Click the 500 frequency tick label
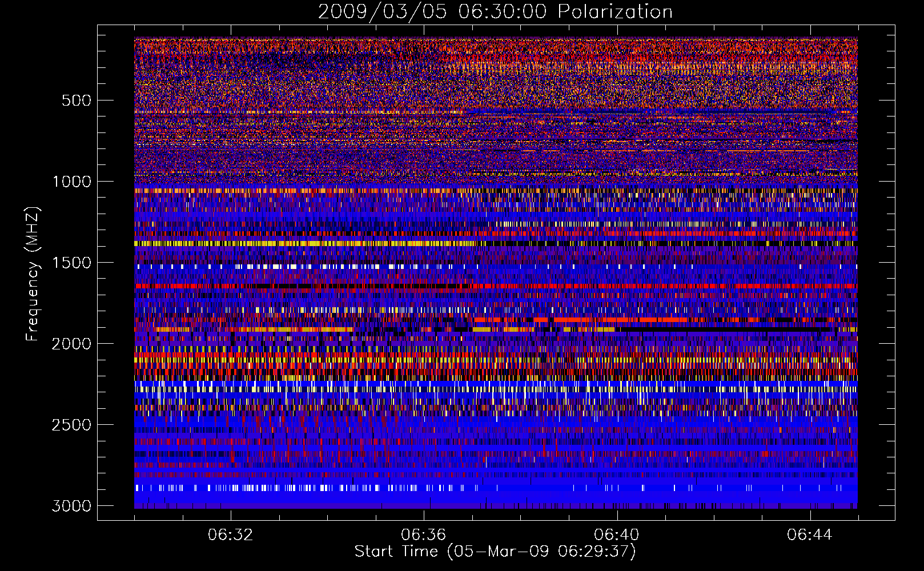 click(76, 100)
